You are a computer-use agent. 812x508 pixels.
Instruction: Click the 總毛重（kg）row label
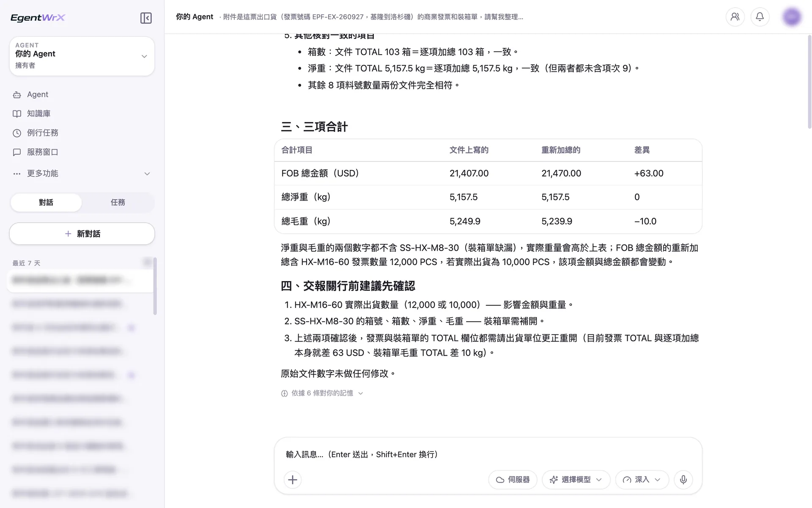pos(306,221)
